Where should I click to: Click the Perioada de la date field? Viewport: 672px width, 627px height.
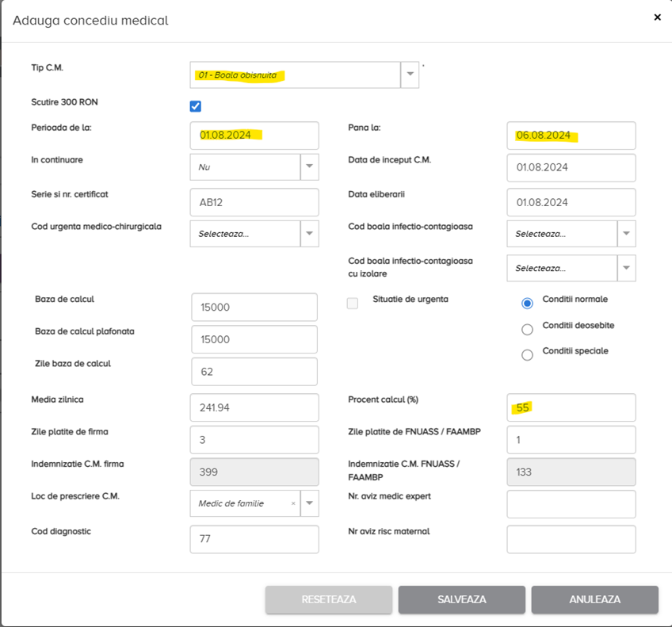pos(254,136)
